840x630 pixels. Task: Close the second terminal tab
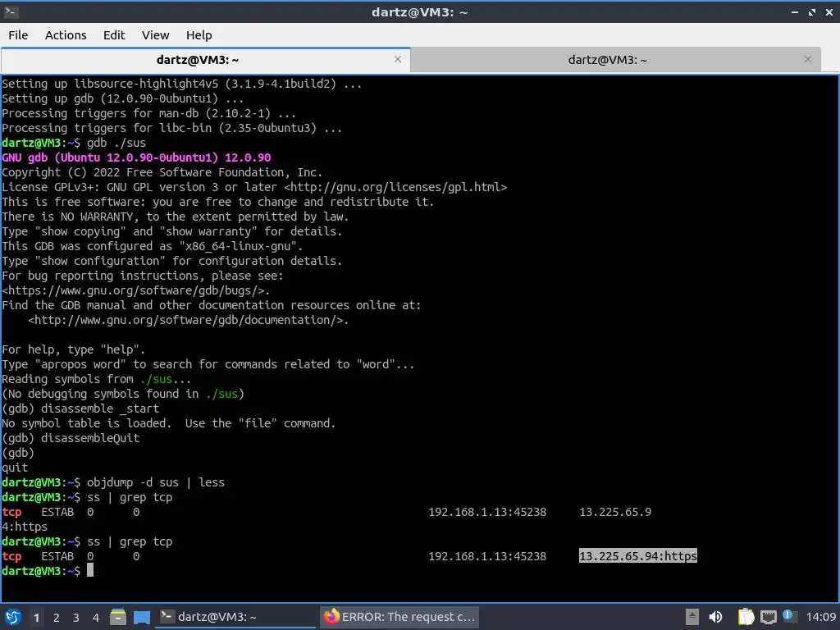click(808, 59)
